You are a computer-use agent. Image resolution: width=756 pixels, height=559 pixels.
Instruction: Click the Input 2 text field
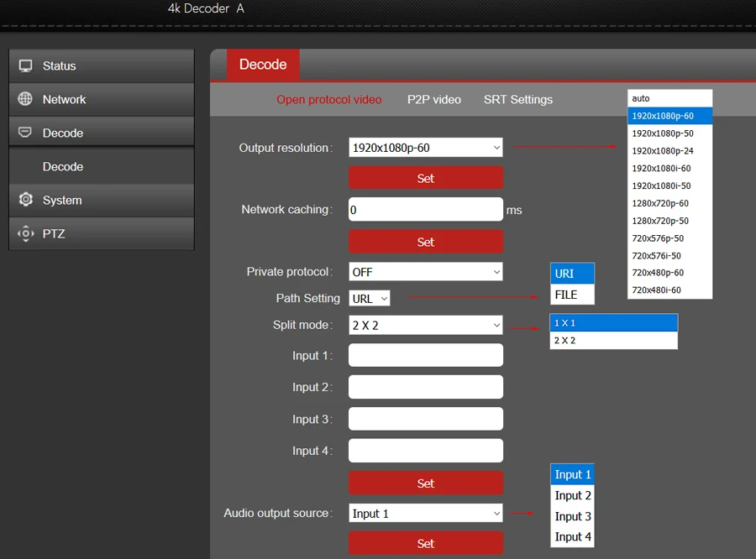click(x=426, y=387)
